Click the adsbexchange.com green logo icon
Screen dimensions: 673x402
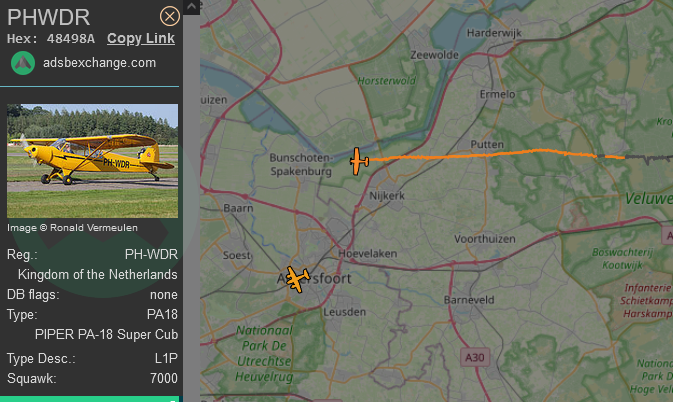[x=23, y=63]
